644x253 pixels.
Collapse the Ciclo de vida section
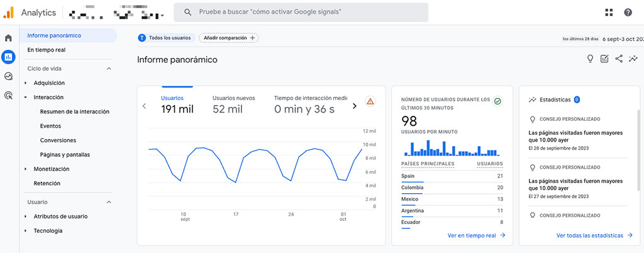108,69
